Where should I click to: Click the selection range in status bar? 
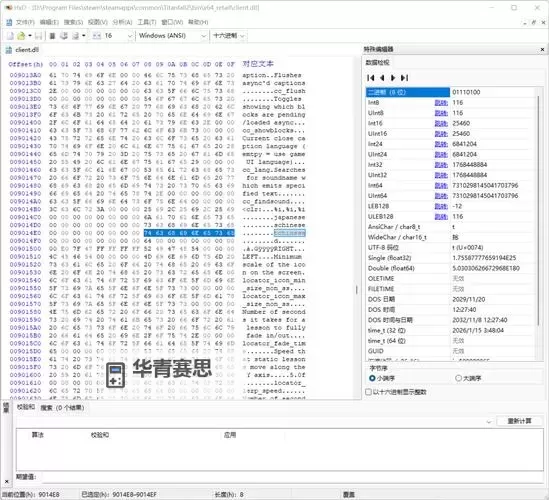pyautogui.click(x=119, y=494)
